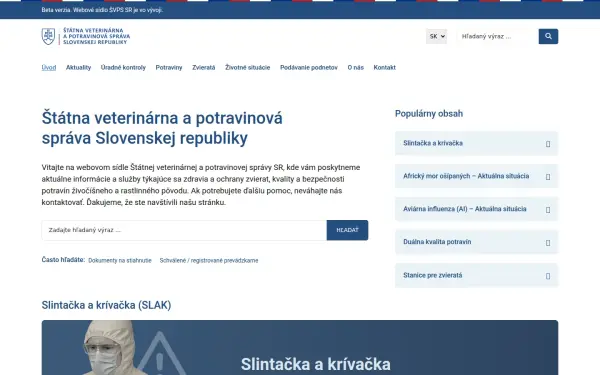Viewport: 600px width, 375px height.
Task: Click the Beta verzia notice text
Action: click(102, 10)
